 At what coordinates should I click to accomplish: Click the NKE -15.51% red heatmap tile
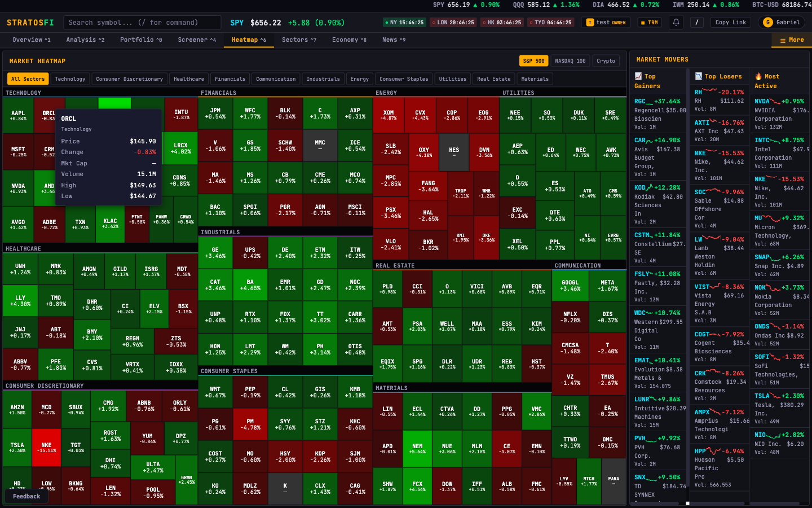46,448
